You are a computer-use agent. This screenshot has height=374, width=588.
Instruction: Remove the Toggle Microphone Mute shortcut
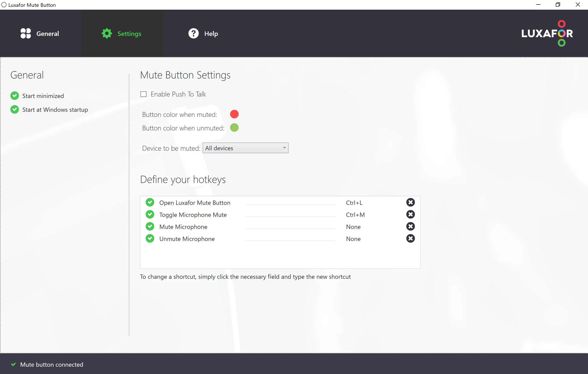click(410, 215)
